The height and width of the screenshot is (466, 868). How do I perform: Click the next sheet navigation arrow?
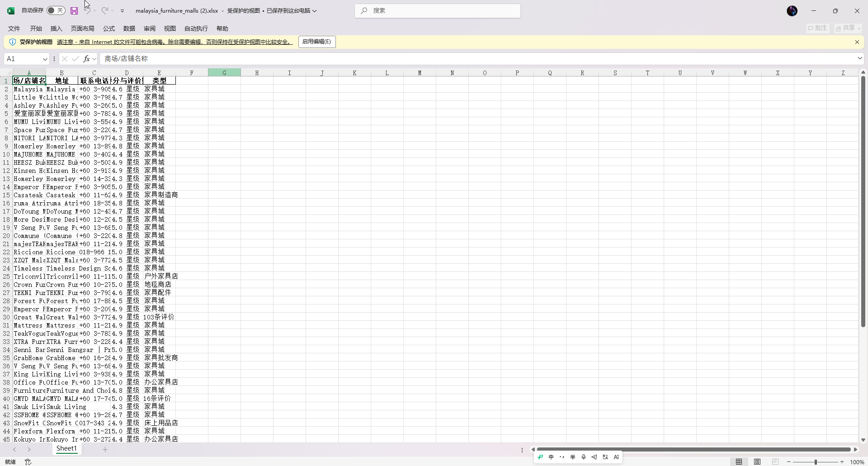29,449
